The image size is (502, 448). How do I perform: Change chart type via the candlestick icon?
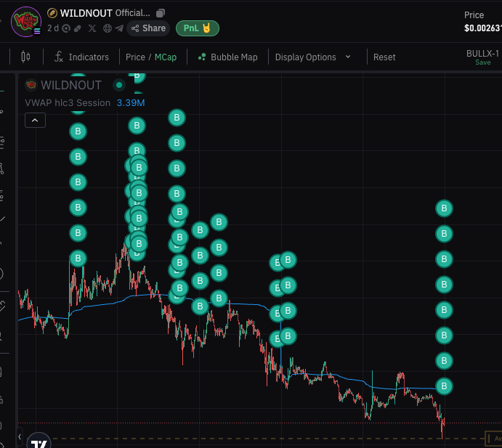coord(25,57)
